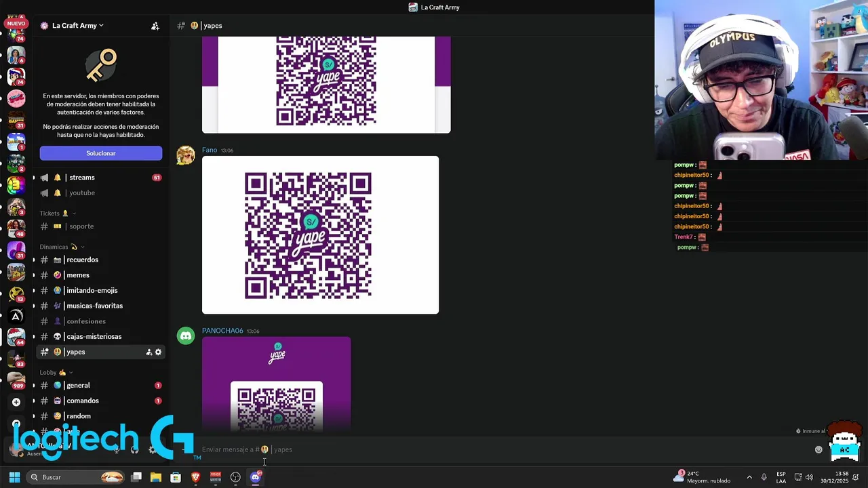868x488 pixels.
Task: Open the Windows Start menu
Action: click(14, 477)
